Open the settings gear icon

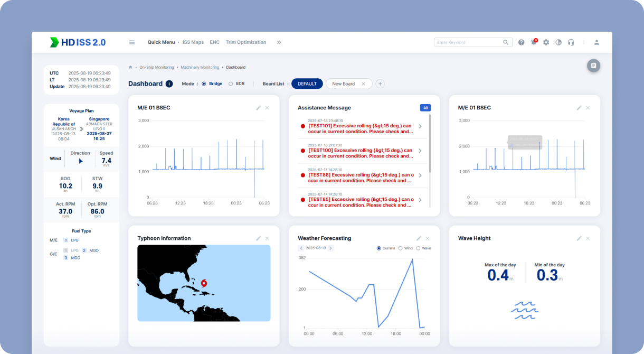546,42
